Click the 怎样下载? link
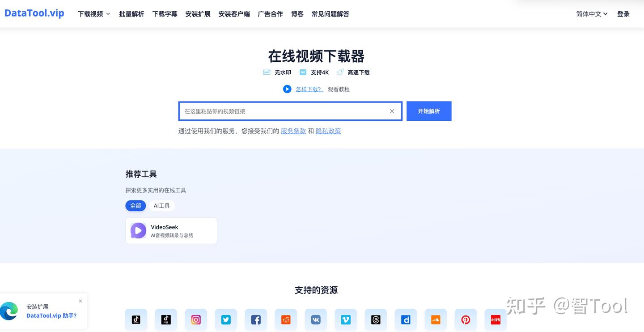The image size is (644, 332). (x=309, y=89)
